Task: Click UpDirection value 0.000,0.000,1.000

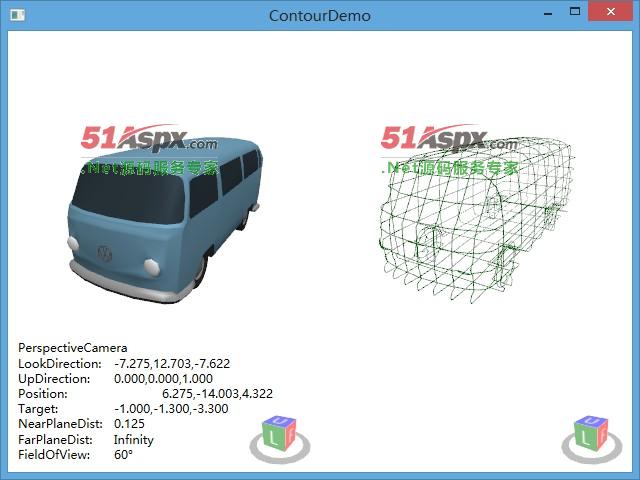Action: (x=163, y=378)
